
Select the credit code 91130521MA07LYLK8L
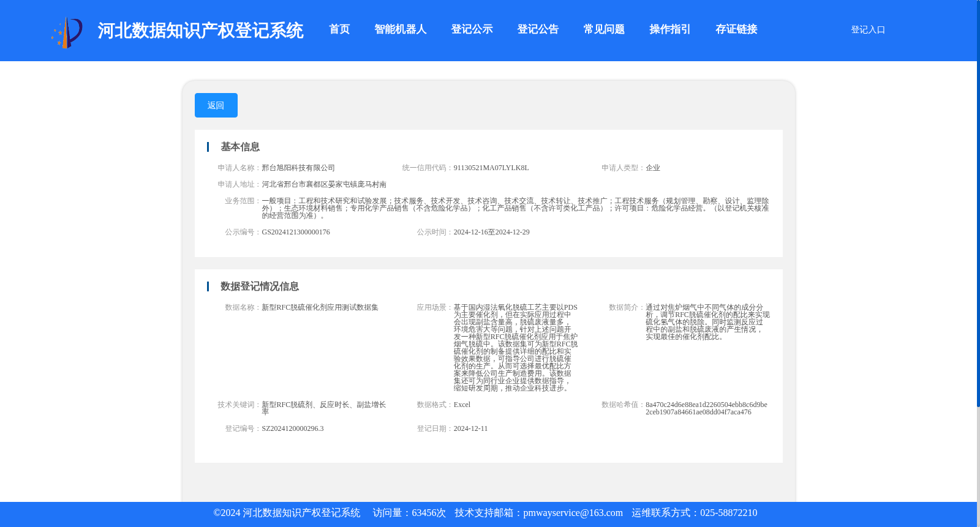click(x=491, y=168)
